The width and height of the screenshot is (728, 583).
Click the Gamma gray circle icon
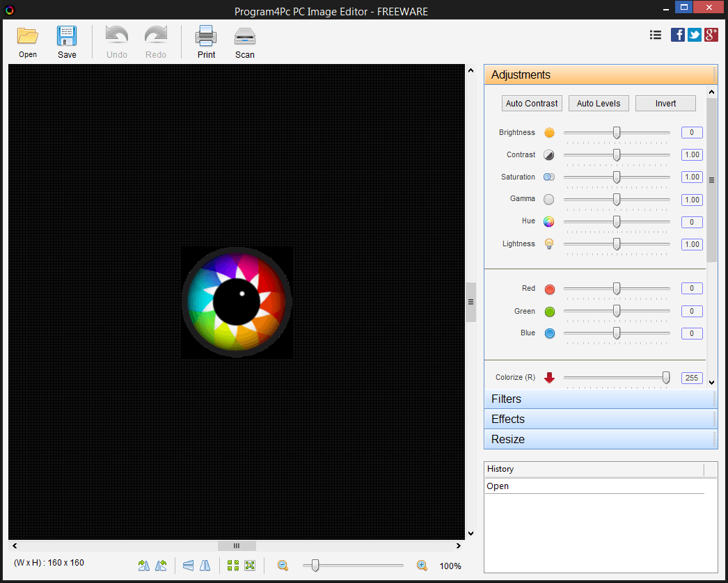tap(549, 200)
